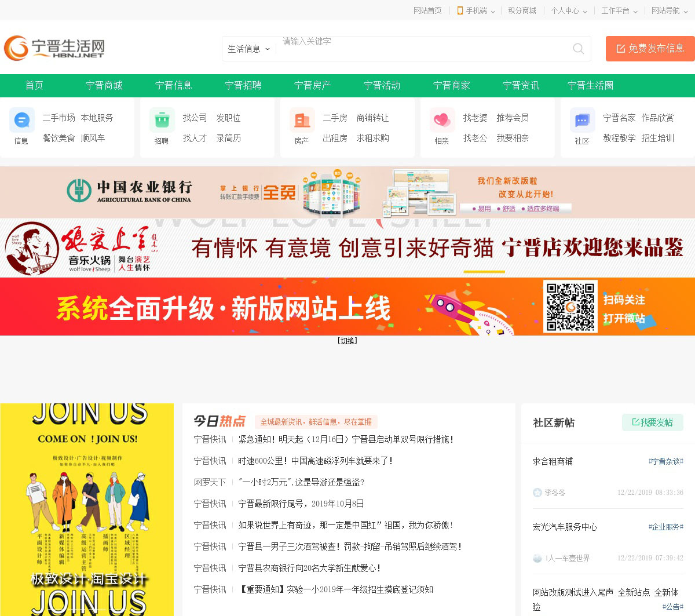Open 商铺转让 link
The width and height of the screenshot is (695, 616).
tap(373, 118)
